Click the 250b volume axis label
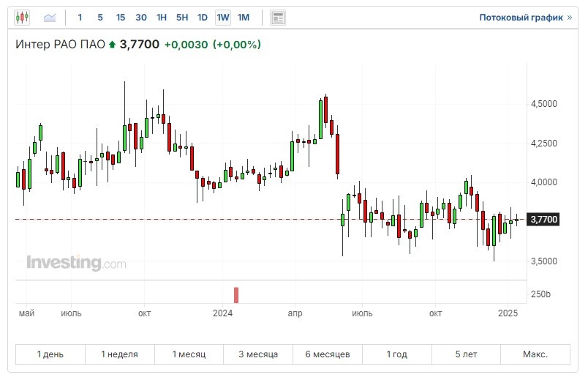Image resolution: width=588 pixels, height=380 pixels. [x=540, y=294]
